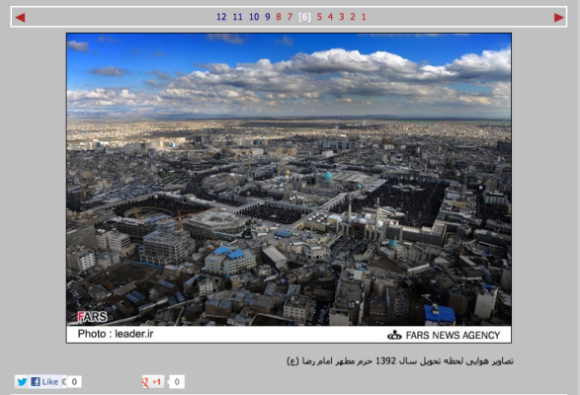
Task: Click the red left arrow in pagination bar
Action: (20, 17)
